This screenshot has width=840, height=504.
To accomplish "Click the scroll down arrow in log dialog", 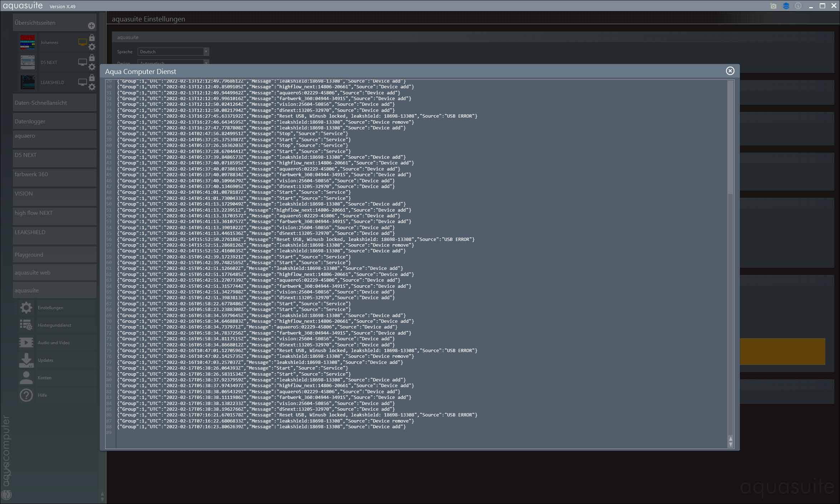I will [x=730, y=444].
